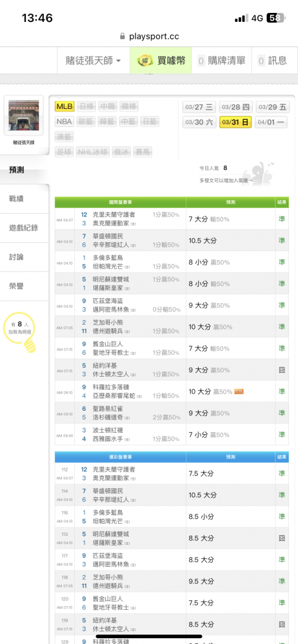Choose date 04/01 一
This screenshot has width=298, height=644.
[x=272, y=122]
